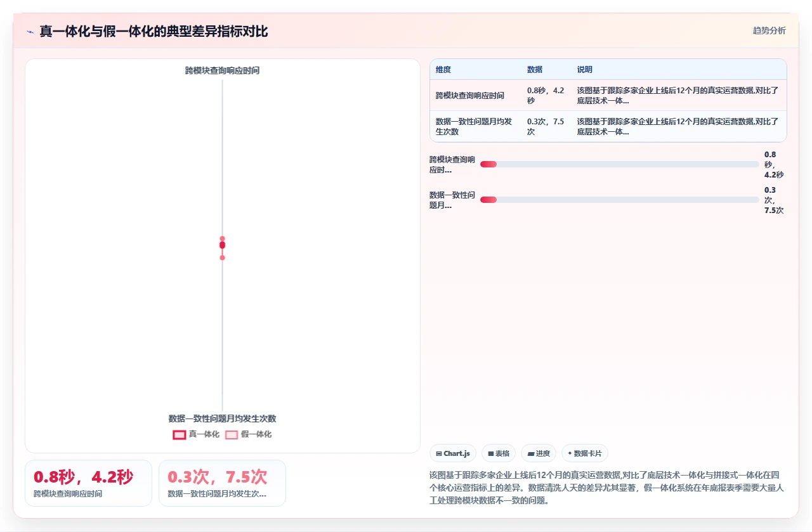Click the lightning icon beside the title
Screen dimensions: 812x532
pos(30,31)
